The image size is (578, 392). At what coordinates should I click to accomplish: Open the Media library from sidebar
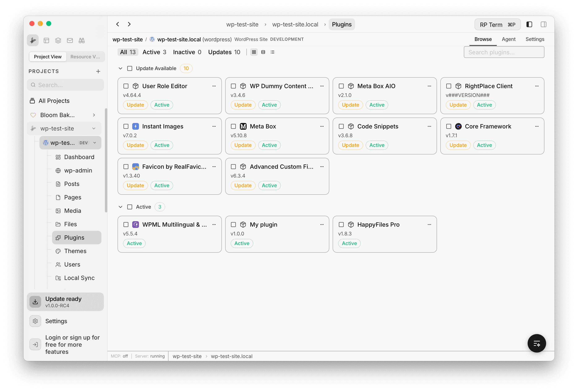point(72,210)
